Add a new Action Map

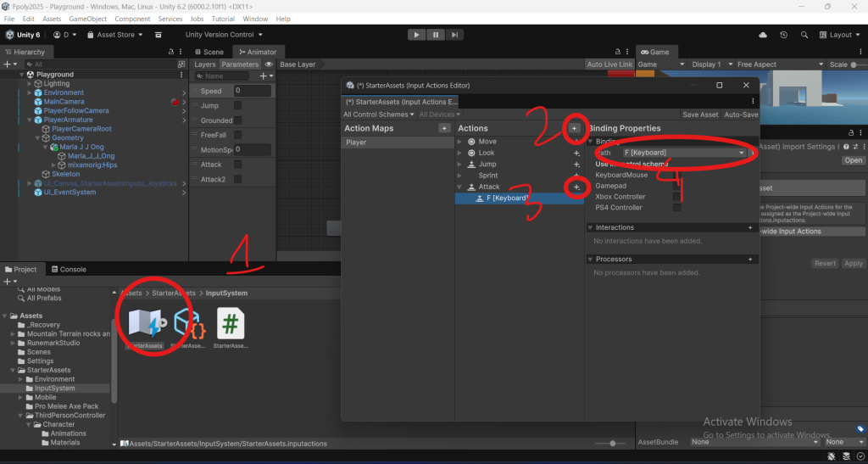[443, 128]
